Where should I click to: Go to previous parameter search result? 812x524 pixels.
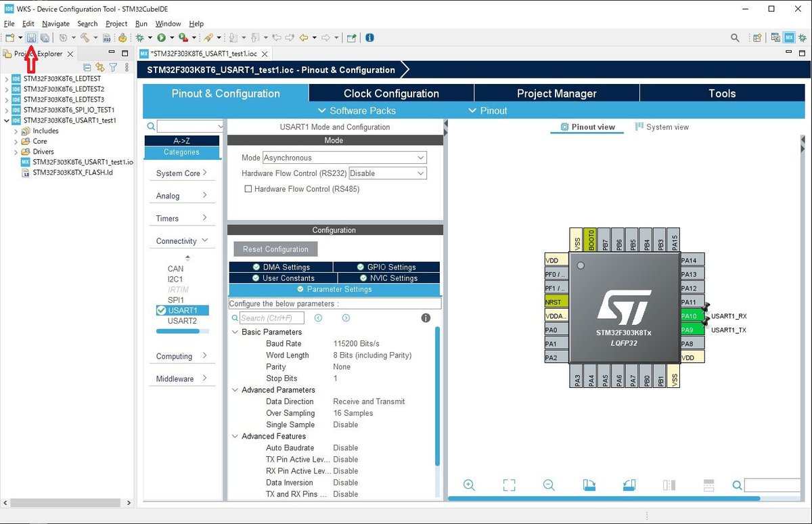(318, 318)
